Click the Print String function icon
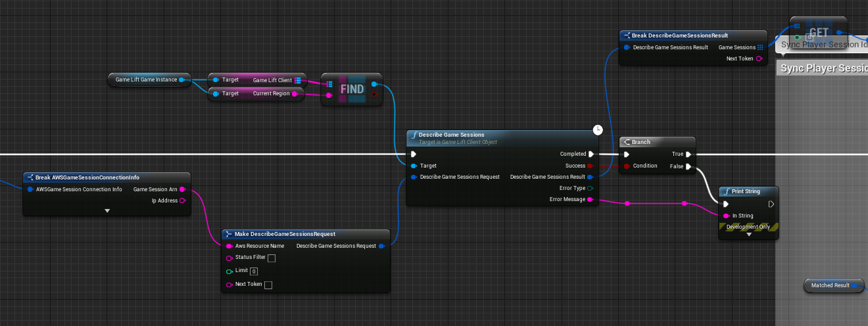The height and width of the screenshot is (326, 868). [726, 191]
